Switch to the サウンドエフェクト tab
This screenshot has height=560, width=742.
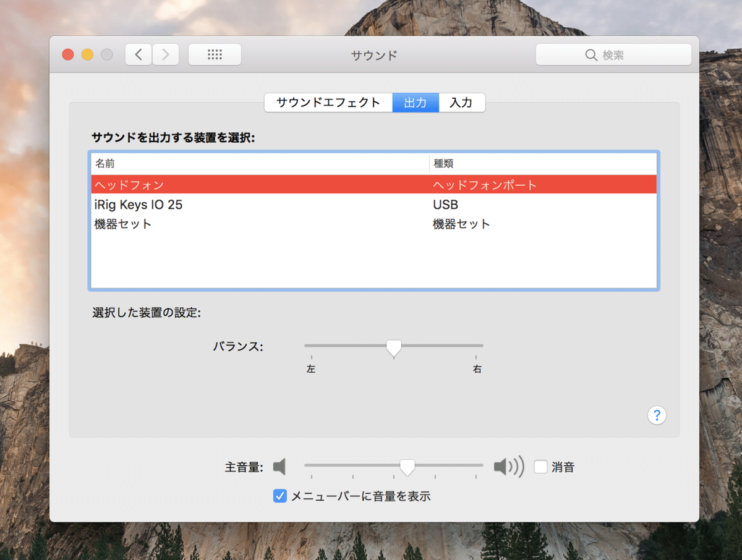[x=328, y=103]
